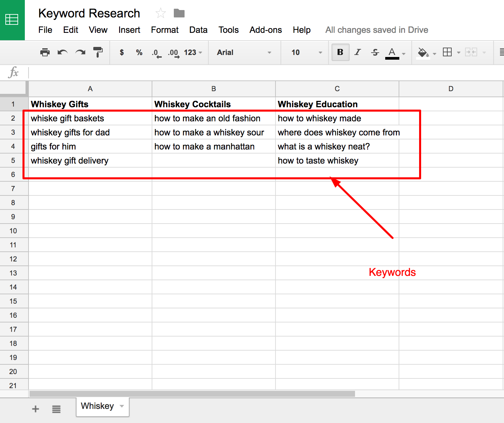Image resolution: width=504 pixels, height=423 pixels.
Task: Decrease decimal places
Action: coord(156,53)
